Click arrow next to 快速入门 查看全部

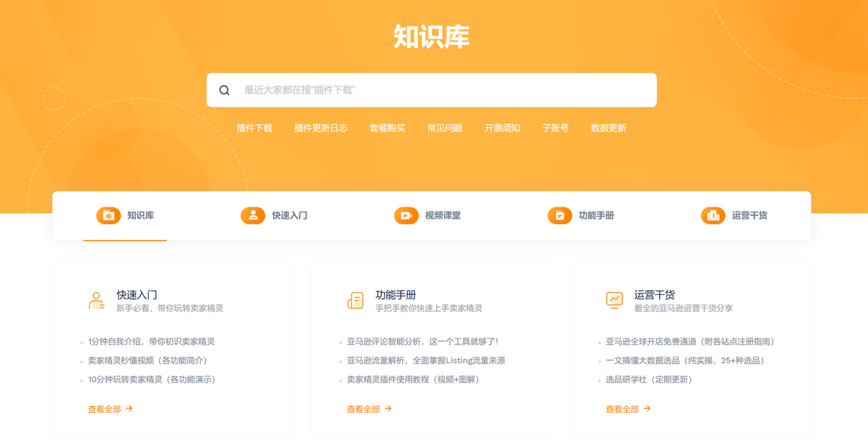pos(129,409)
